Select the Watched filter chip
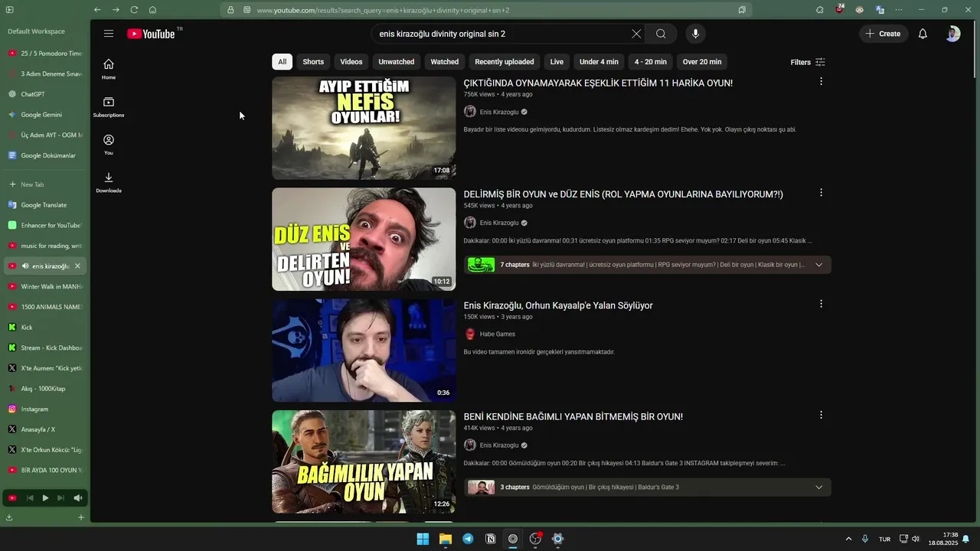Image resolution: width=980 pixels, height=551 pixels. click(x=445, y=62)
